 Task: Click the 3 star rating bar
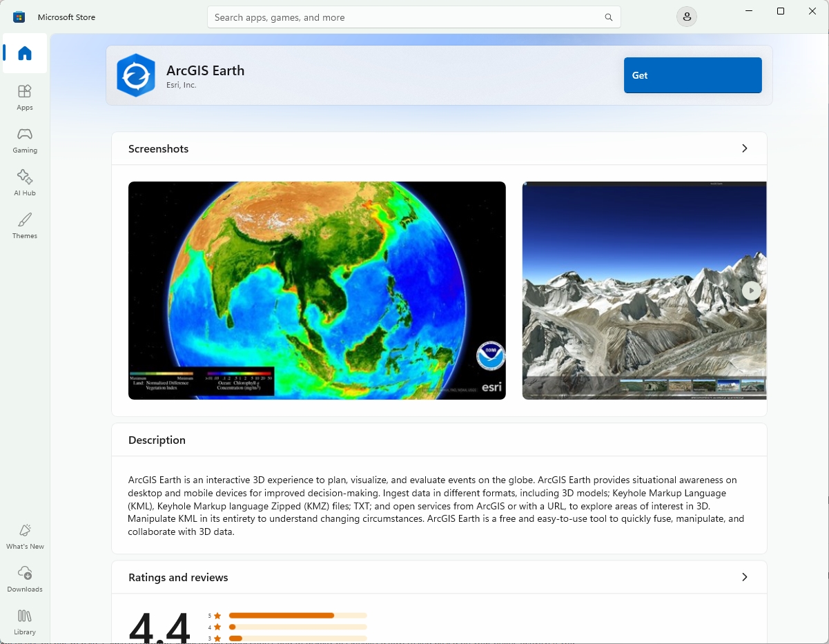point(298,638)
